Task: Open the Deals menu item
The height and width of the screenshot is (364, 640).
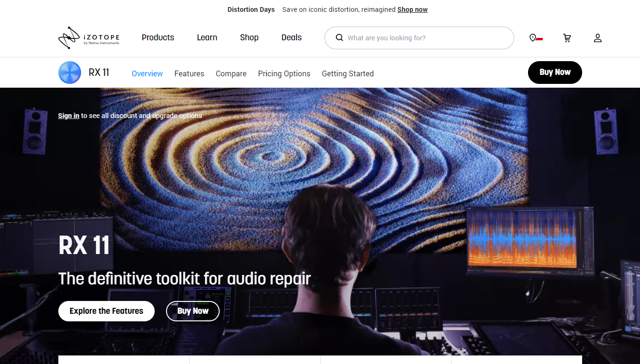Action: [291, 37]
